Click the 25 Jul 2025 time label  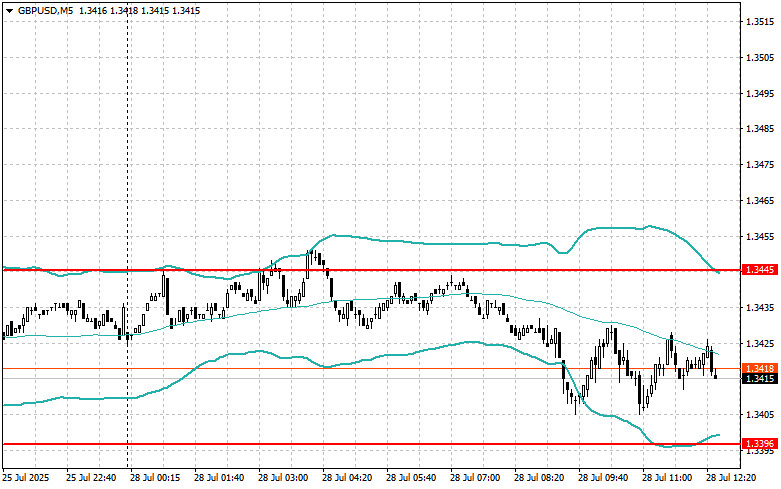[26, 478]
